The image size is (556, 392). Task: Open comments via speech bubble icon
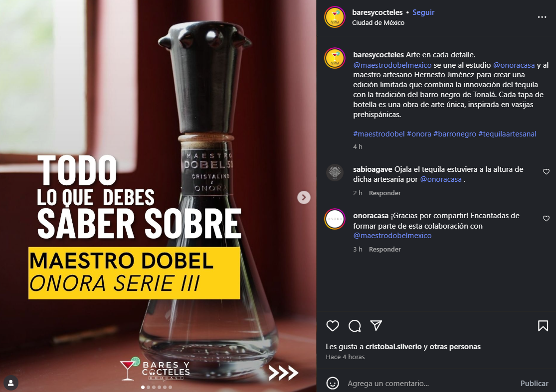[355, 326]
